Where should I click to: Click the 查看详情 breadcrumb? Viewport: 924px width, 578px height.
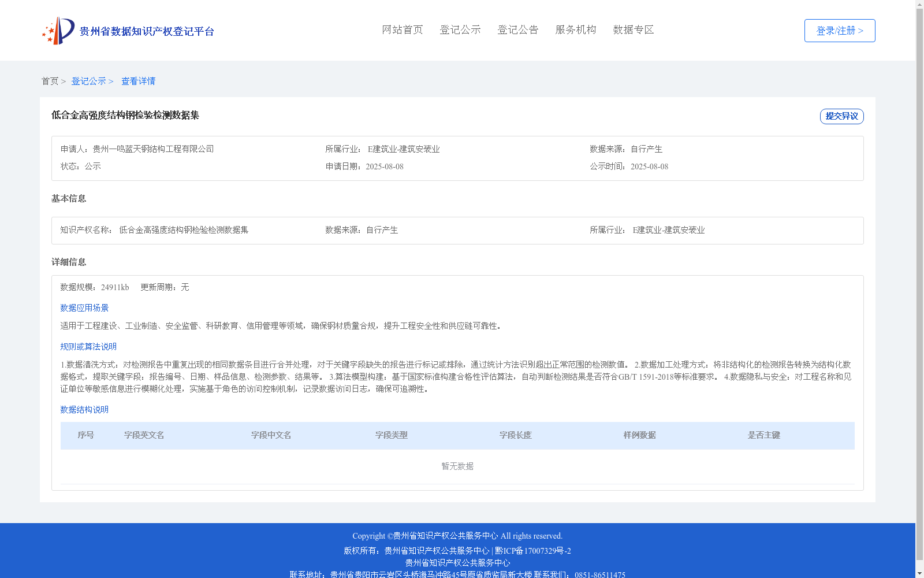pyautogui.click(x=139, y=81)
